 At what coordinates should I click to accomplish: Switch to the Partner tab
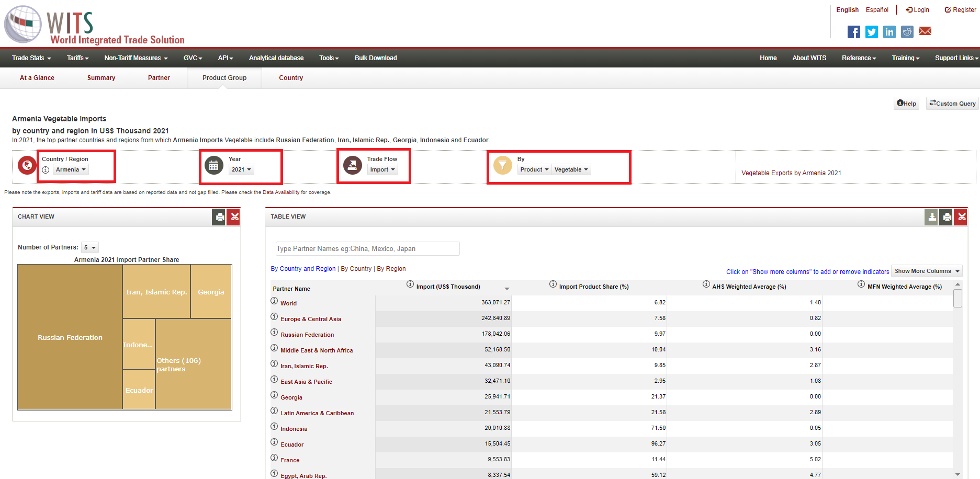(x=159, y=78)
